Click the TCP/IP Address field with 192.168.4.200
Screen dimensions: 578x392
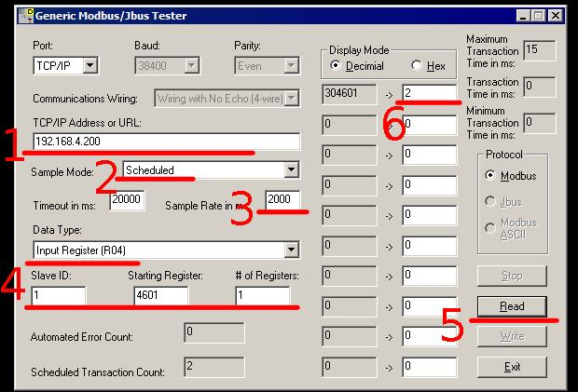166,142
